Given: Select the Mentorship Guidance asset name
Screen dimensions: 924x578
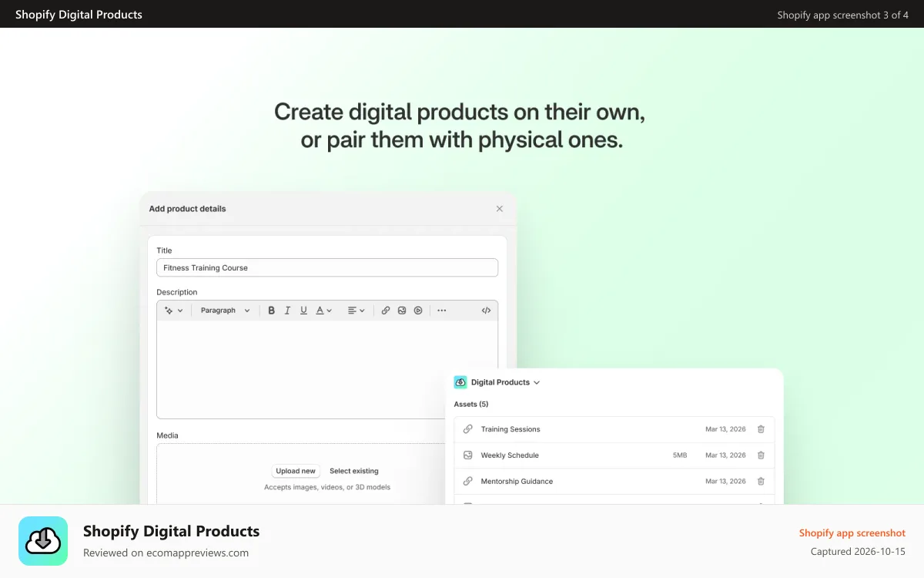Looking at the screenshot, I should click(x=517, y=482).
